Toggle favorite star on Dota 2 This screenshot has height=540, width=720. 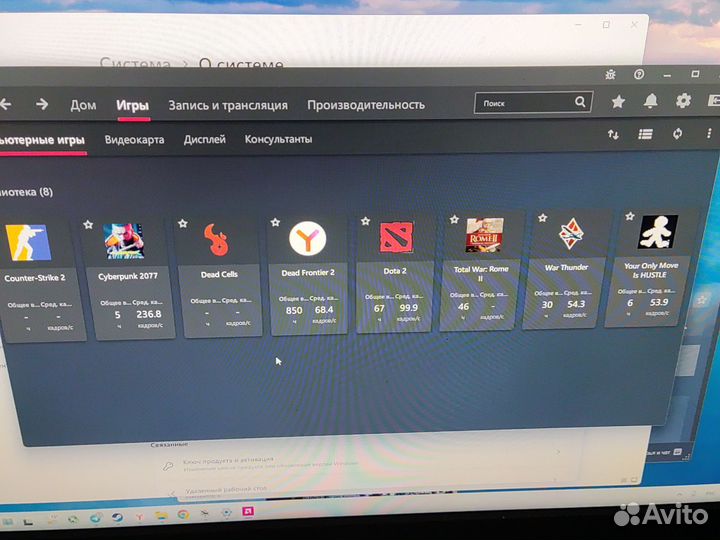pyautogui.click(x=365, y=220)
